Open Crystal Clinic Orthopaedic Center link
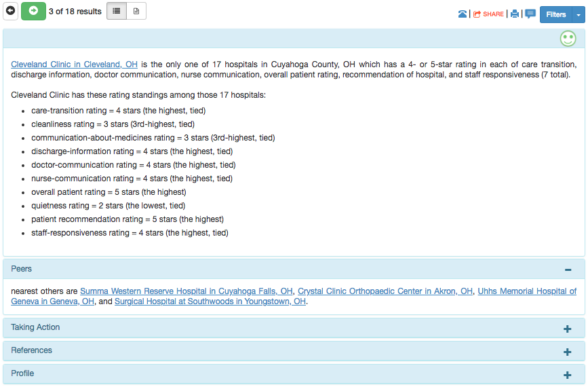588x387 pixels. click(x=385, y=291)
